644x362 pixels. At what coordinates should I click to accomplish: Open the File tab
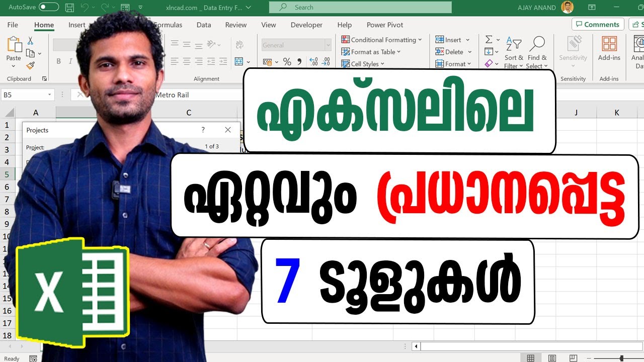click(13, 25)
